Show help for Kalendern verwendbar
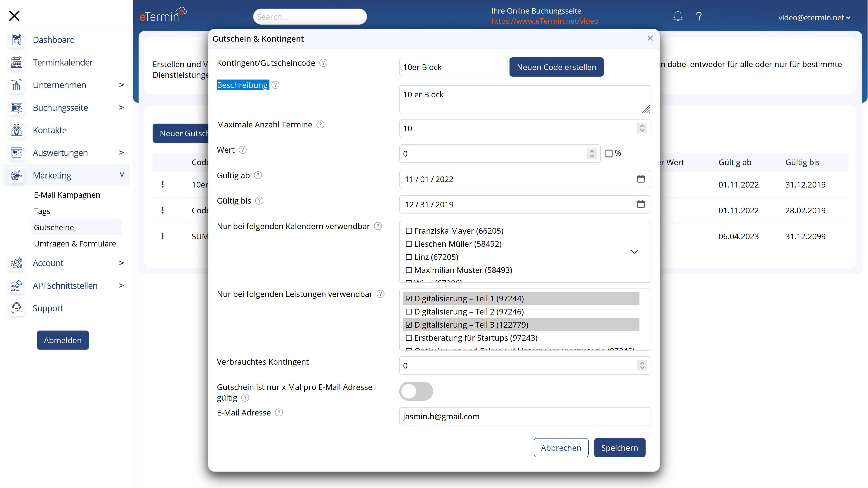This screenshot has width=868, height=488. click(x=378, y=226)
